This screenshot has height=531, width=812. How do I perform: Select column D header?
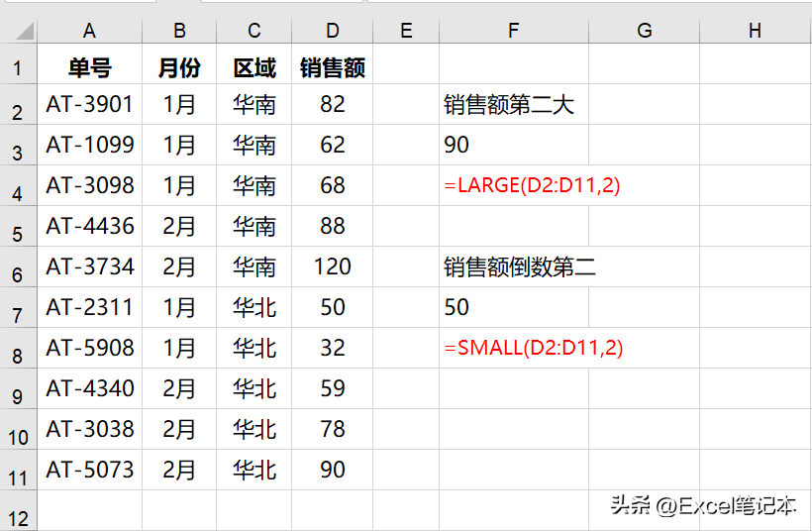point(332,31)
